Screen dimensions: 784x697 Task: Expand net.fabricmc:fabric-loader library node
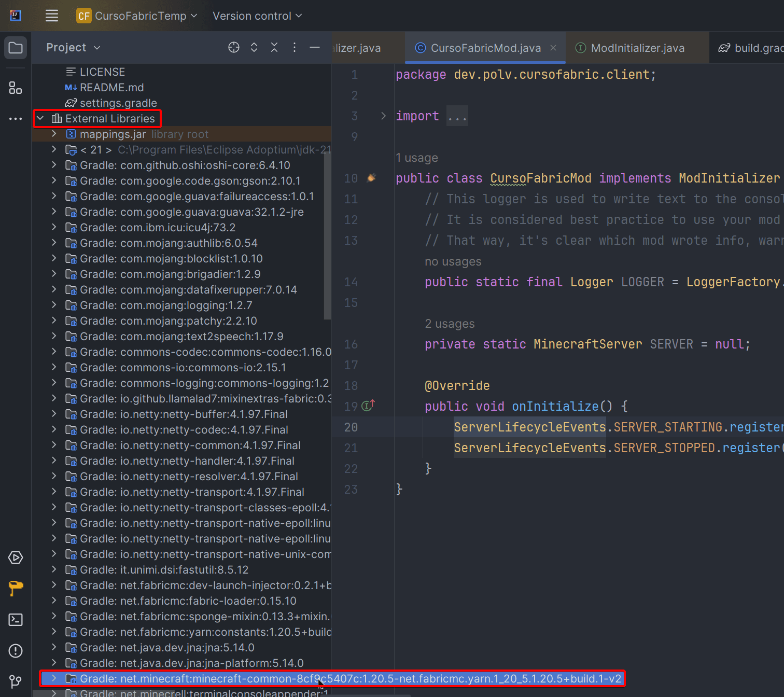point(54,601)
